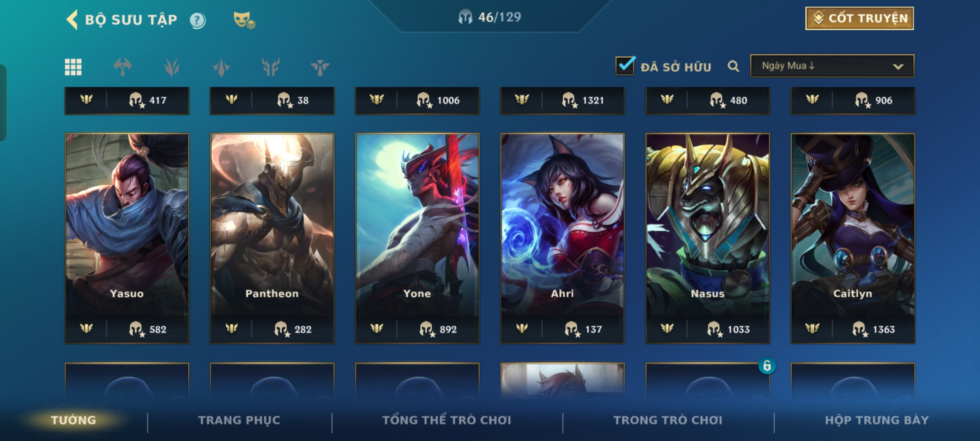Click the Cốt Truyện button
The height and width of the screenshot is (441, 980).
click(x=860, y=18)
